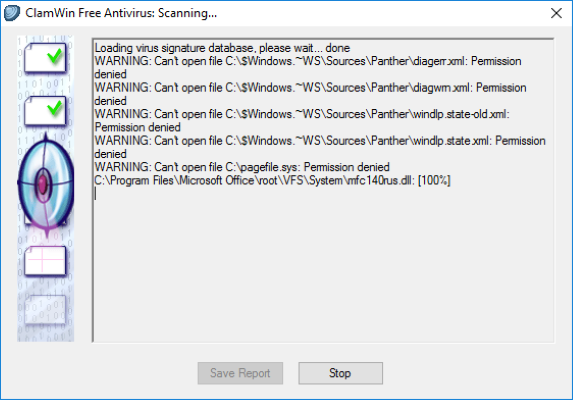This screenshot has height=400, width=573.
Task: Click the faded bottom document icon
Action: point(45,310)
